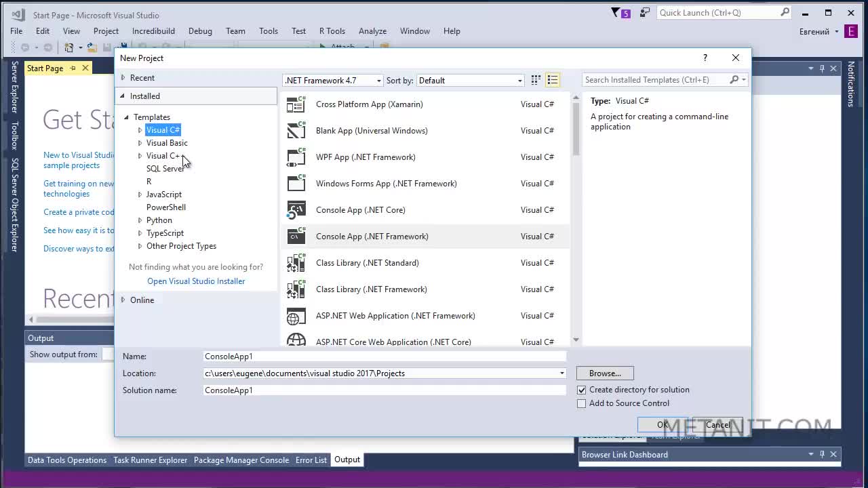Open the Debug menu
The height and width of the screenshot is (488, 868).
pyautogui.click(x=200, y=31)
